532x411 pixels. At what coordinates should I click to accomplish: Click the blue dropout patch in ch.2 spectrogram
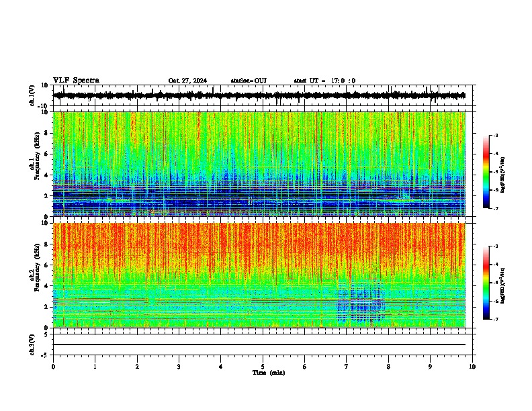pos(361,302)
